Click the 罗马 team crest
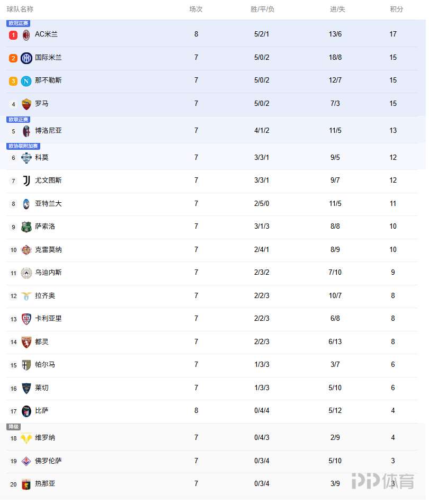The height and width of the screenshot is (504, 429). pos(26,104)
